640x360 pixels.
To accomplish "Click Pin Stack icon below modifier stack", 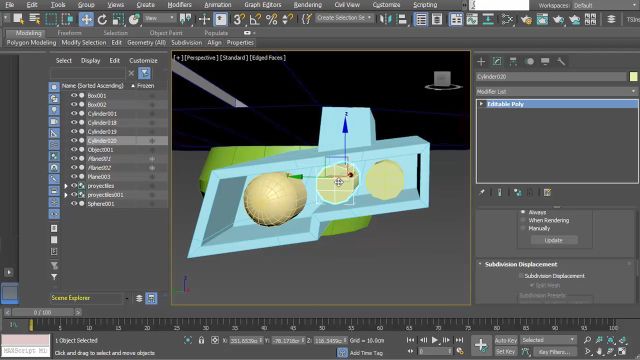I will pyautogui.click(x=482, y=192).
